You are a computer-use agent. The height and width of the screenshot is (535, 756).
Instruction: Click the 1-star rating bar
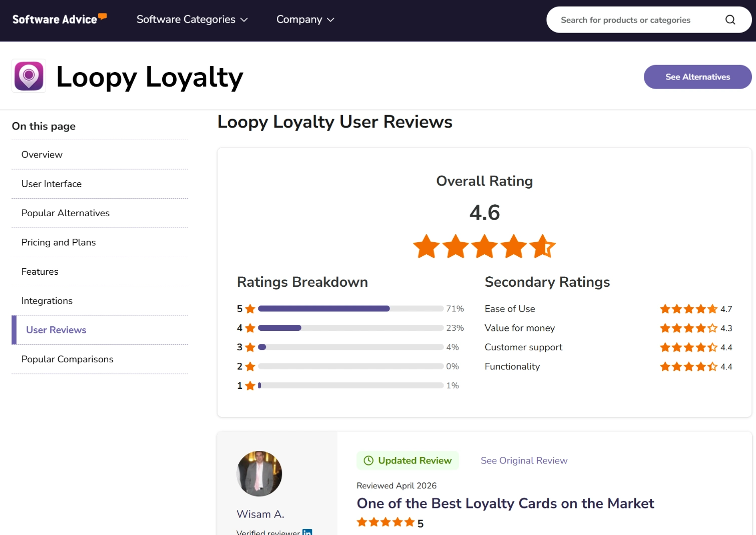tap(350, 385)
